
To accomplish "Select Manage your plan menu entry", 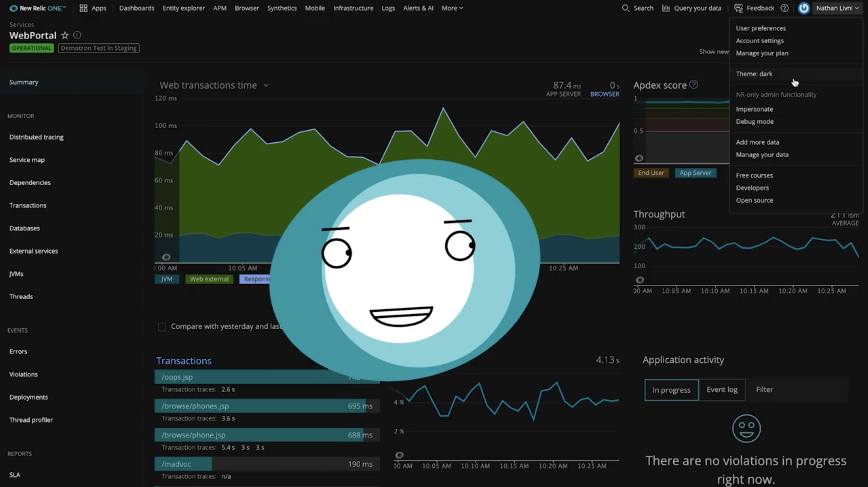I will tap(762, 53).
